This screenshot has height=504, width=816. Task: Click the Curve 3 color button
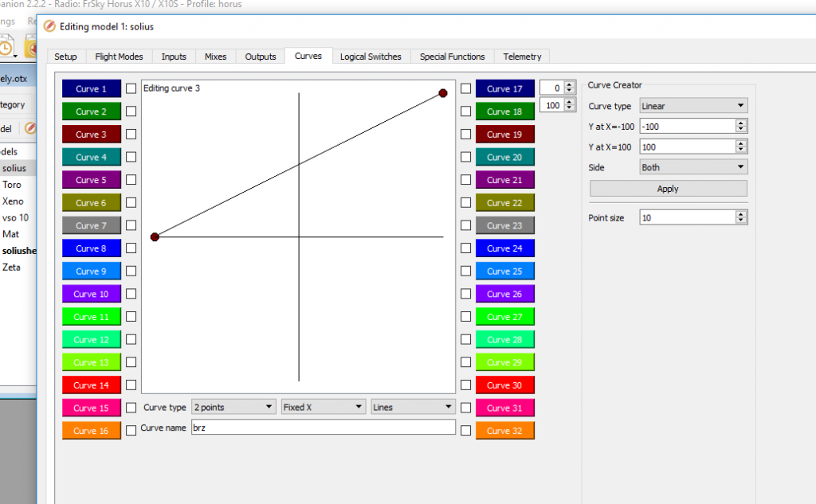point(91,135)
